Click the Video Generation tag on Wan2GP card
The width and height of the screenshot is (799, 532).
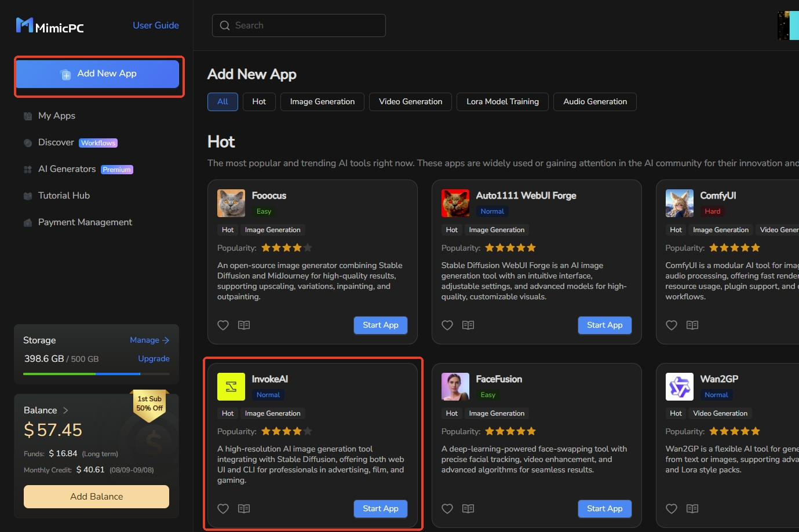click(x=720, y=413)
